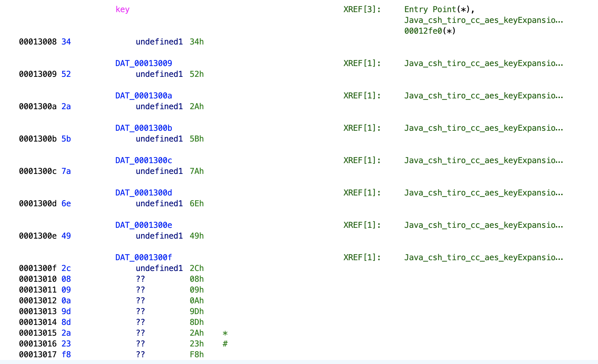Select the DAT_0001300a label
Image resolution: width=598 pixels, height=364 pixels.
[x=143, y=96]
